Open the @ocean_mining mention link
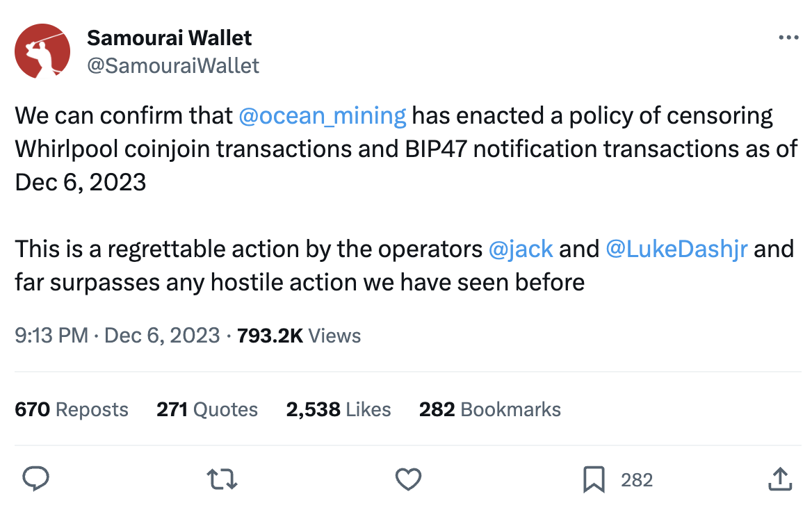 coord(322,115)
